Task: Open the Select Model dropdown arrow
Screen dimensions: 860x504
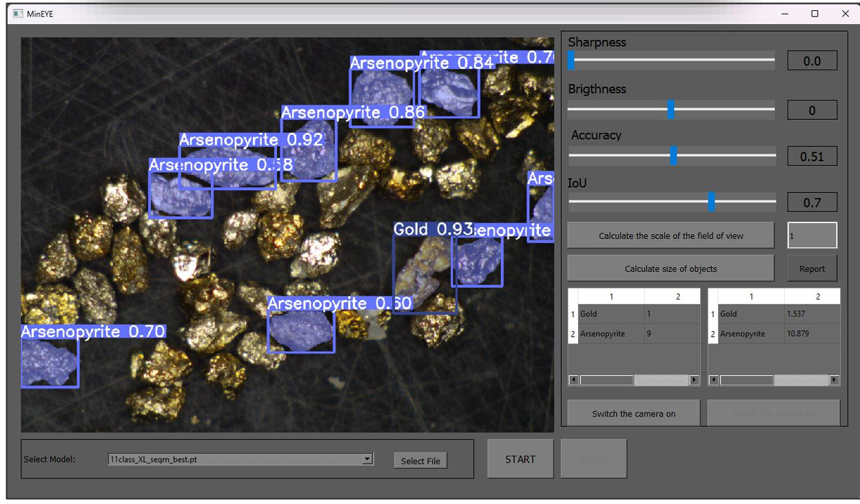Action: pos(367,459)
